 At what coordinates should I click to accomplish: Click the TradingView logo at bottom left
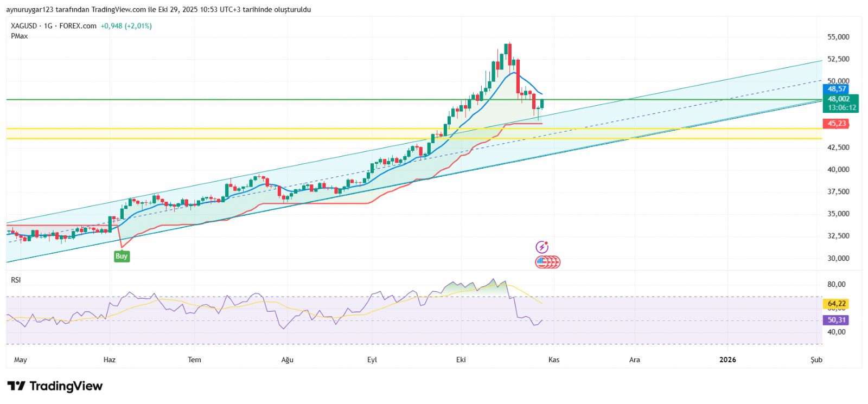click(x=55, y=386)
